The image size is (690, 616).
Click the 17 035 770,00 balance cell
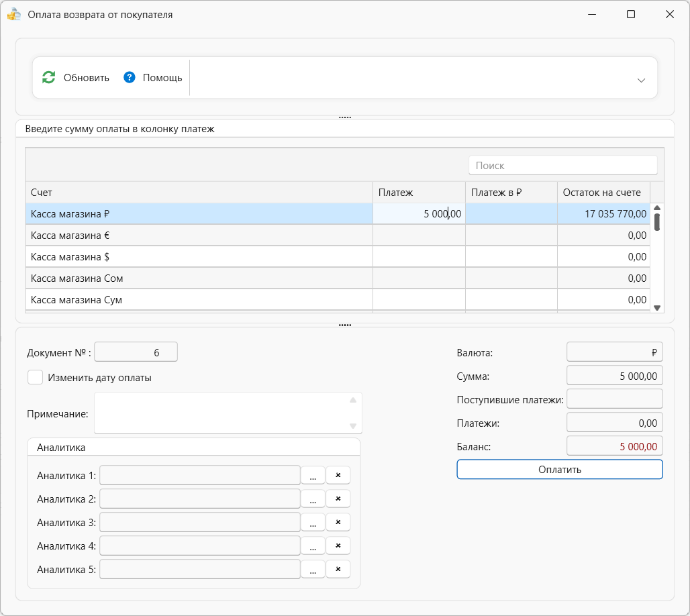(604, 214)
